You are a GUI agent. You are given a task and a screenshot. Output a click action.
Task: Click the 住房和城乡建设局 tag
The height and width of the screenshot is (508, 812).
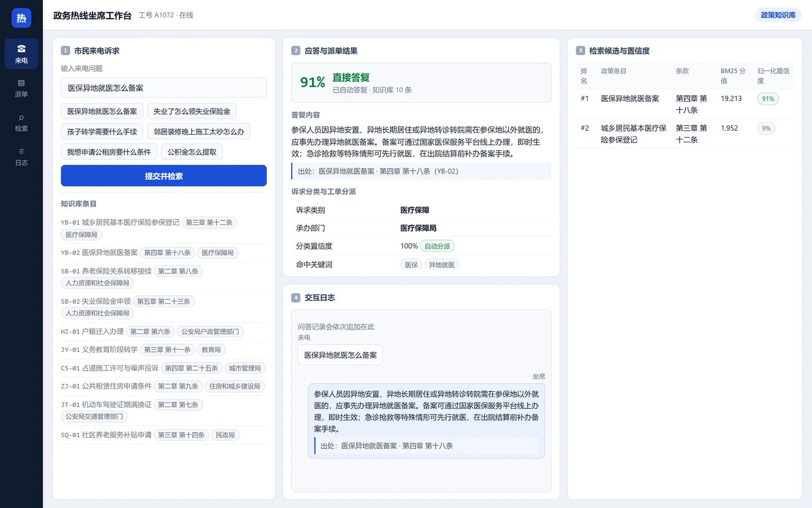click(235, 386)
